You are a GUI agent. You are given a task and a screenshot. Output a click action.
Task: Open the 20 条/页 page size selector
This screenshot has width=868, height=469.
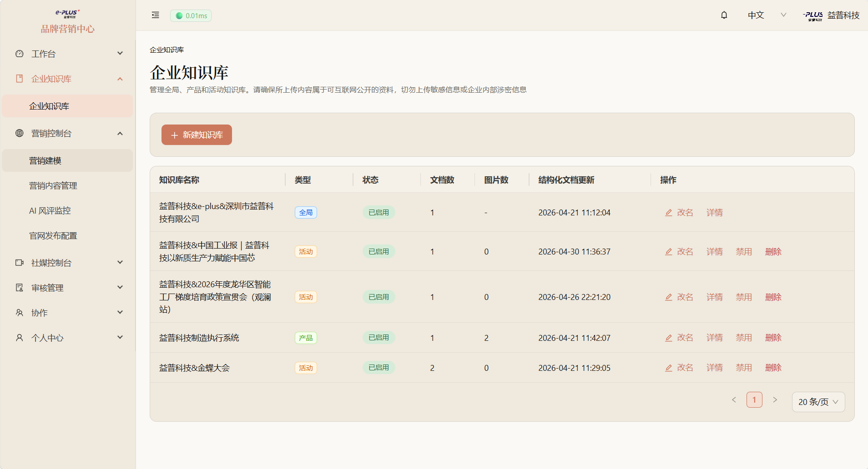pos(818,402)
